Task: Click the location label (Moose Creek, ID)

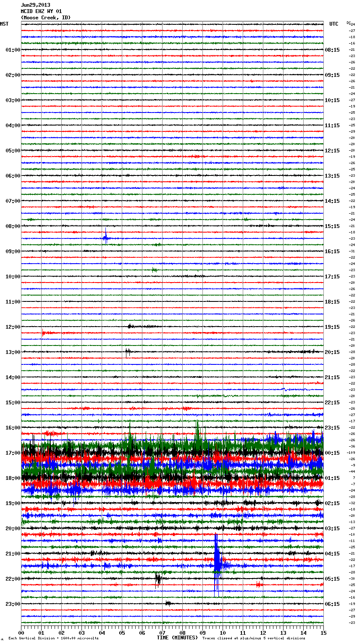Action: point(46,18)
